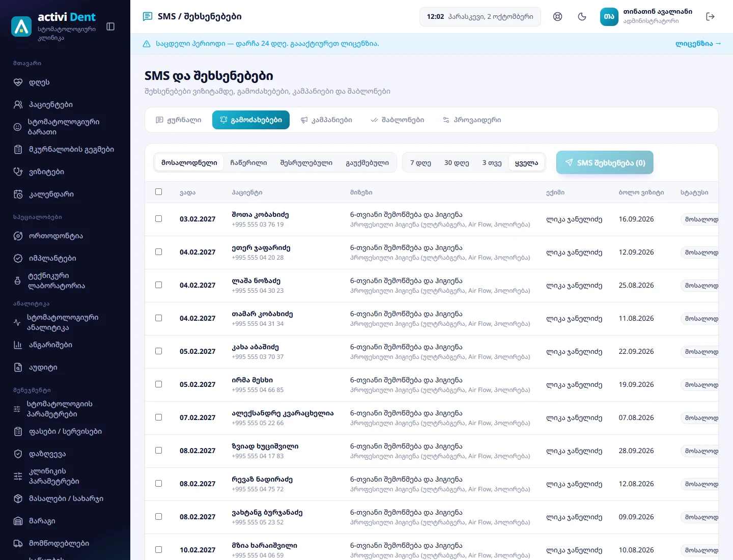Check row for შოთა კობახიძე
This screenshot has width=733, height=560.
[158, 218]
